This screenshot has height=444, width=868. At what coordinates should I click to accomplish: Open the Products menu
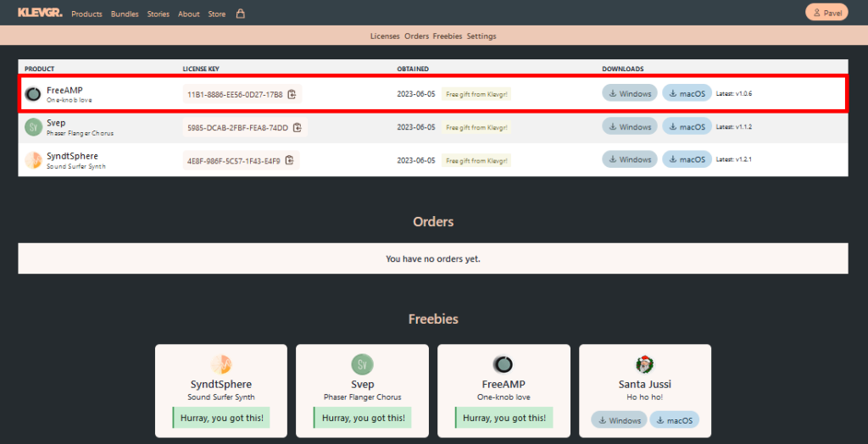pos(86,14)
